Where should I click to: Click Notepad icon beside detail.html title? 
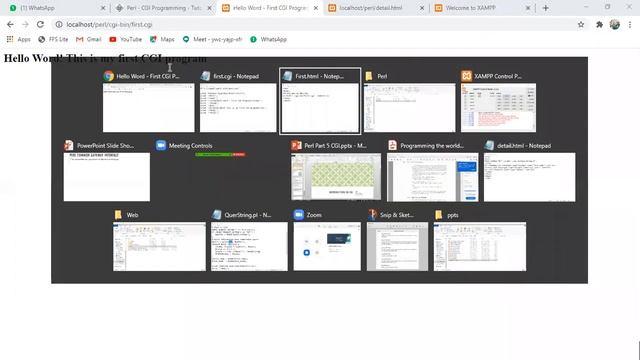pos(489,145)
